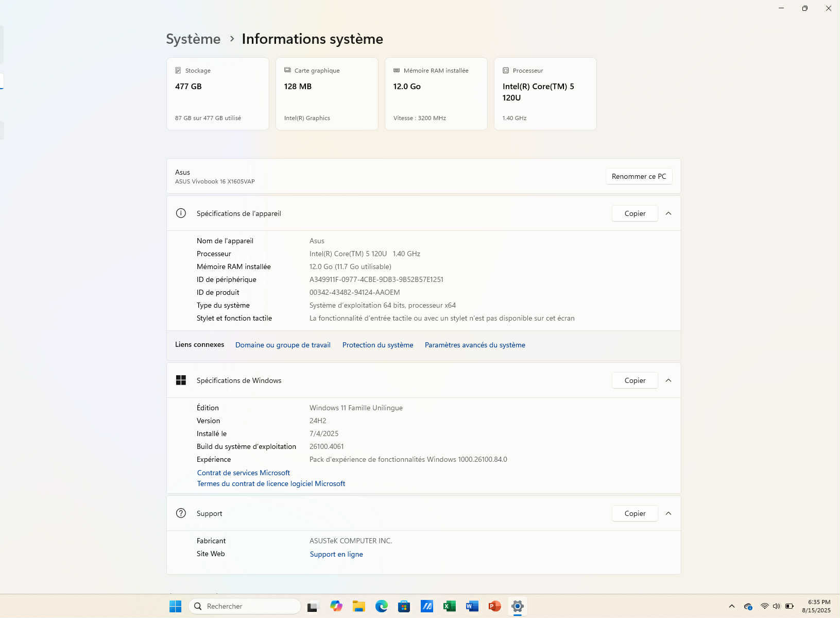
Task: Click the Processeur chip icon
Action: (506, 71)
